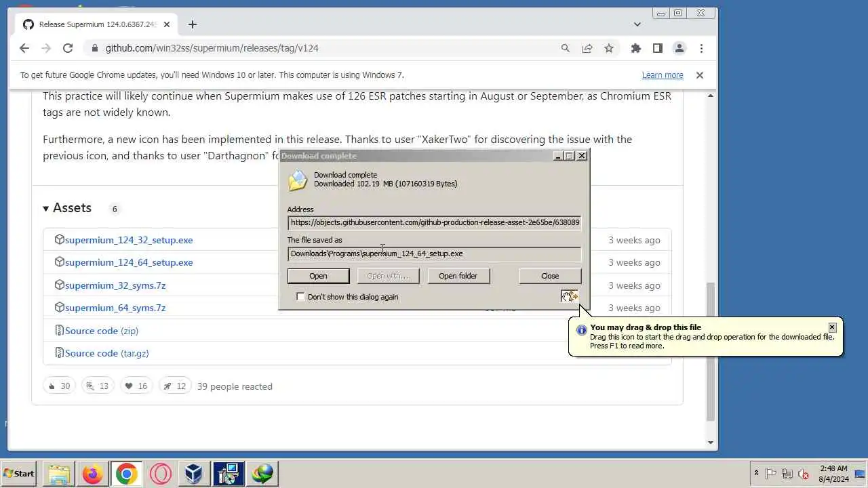Click the scrollbar up arrow

(x=711, y=96)
